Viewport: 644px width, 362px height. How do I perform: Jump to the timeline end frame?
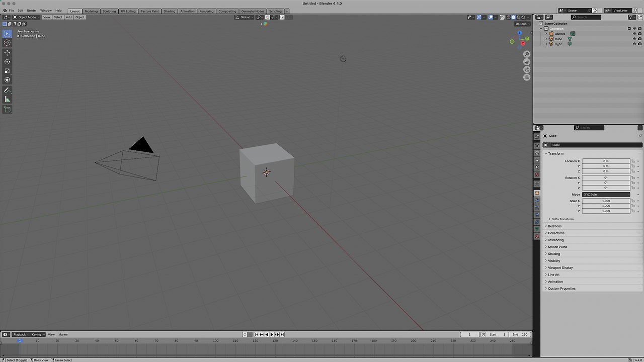tap(282, 334)
